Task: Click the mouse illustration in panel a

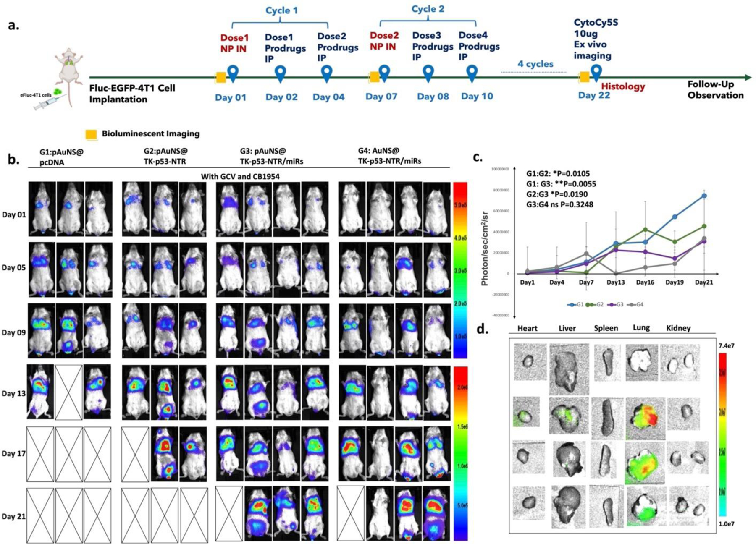Action: 70,77
